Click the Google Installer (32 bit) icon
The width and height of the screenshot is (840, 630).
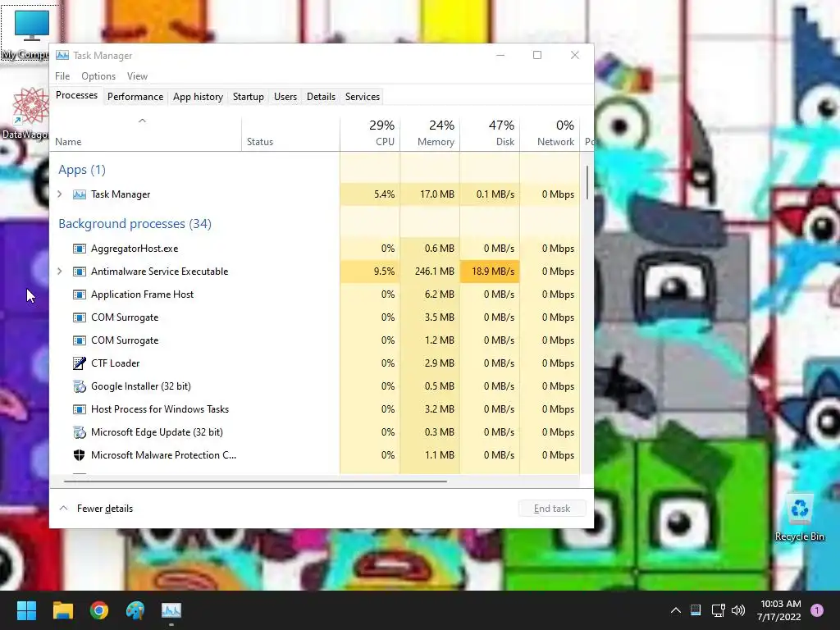(80, 386)
